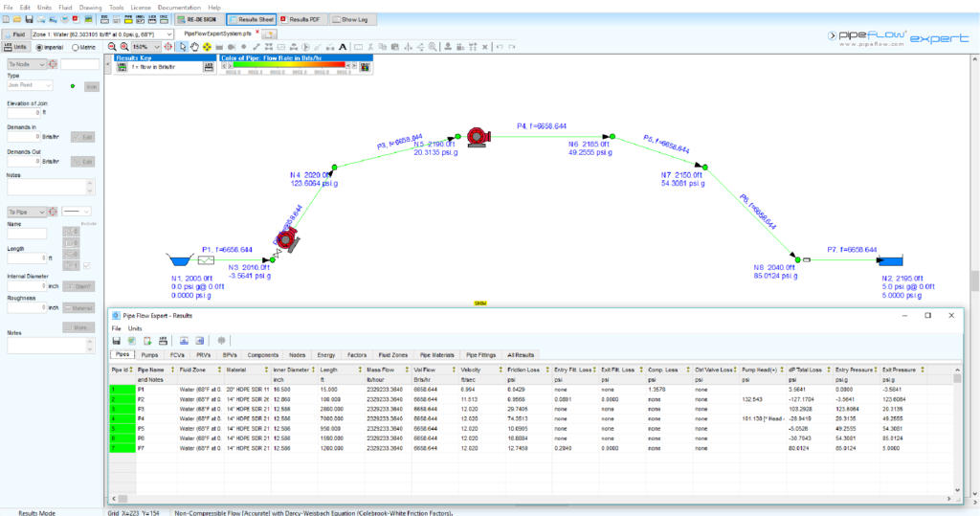The image size is (980, 516).
Task: Click the left arrow of color scale
Action: [x=224, y=65]
